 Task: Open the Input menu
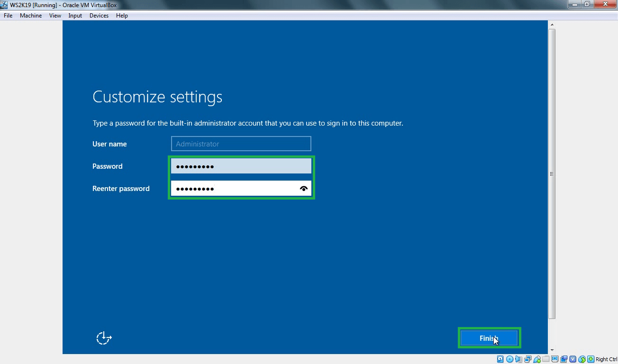(x=75, y=16)
